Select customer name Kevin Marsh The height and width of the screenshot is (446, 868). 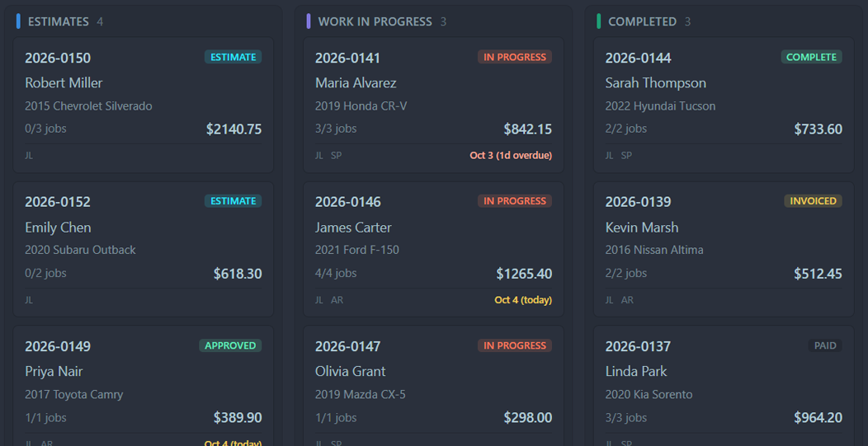[642, 228]
